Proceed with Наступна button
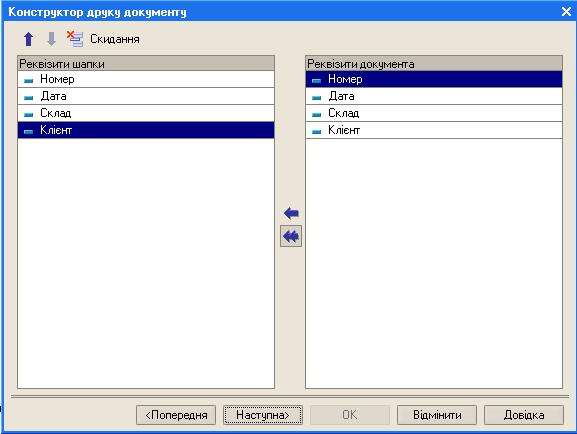This screenshot has width=577, height=434. point(263,415)
